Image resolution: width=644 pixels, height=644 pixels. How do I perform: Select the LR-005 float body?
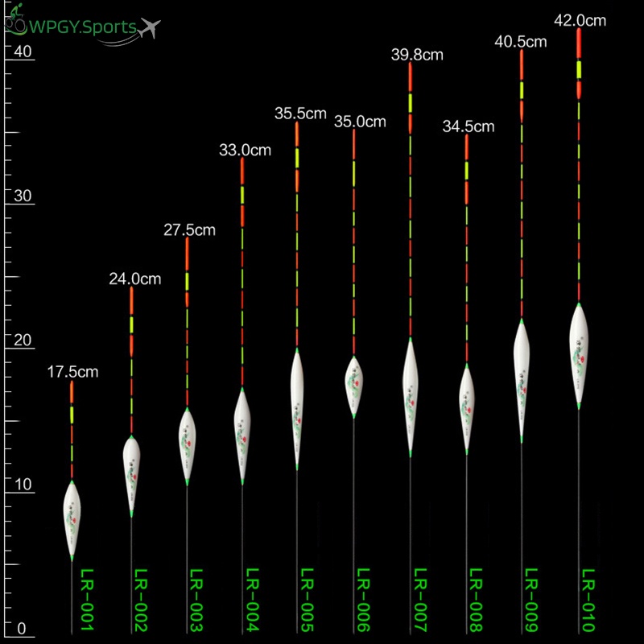point(297,409)
